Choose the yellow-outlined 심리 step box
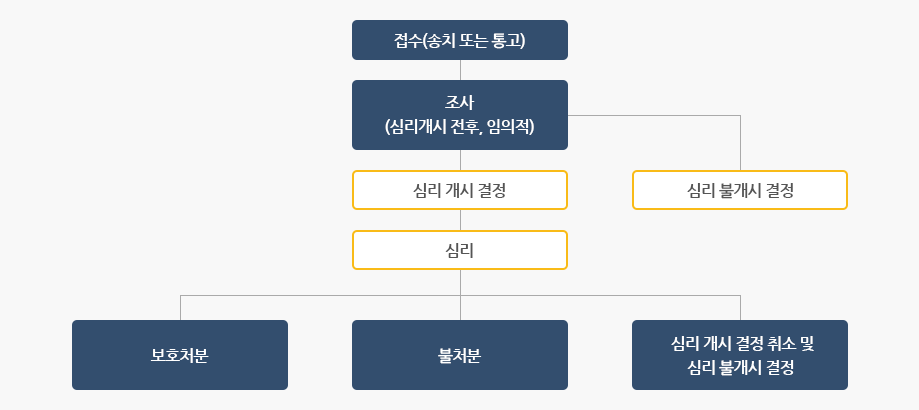The height and width of the screenshot is (410, 919). tap(460, 250)
